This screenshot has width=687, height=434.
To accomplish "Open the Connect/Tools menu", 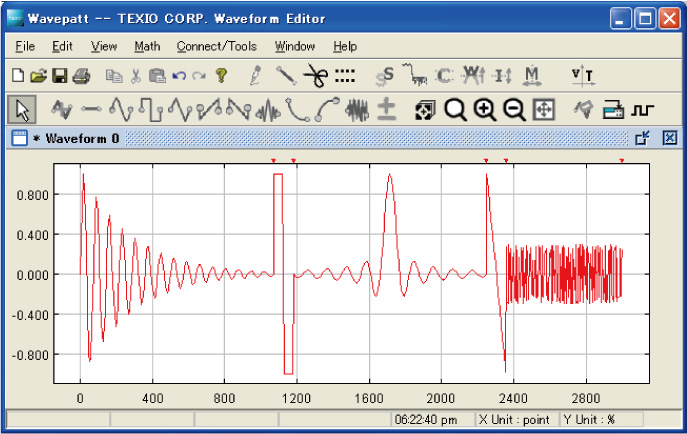I will tap(217, 46).
